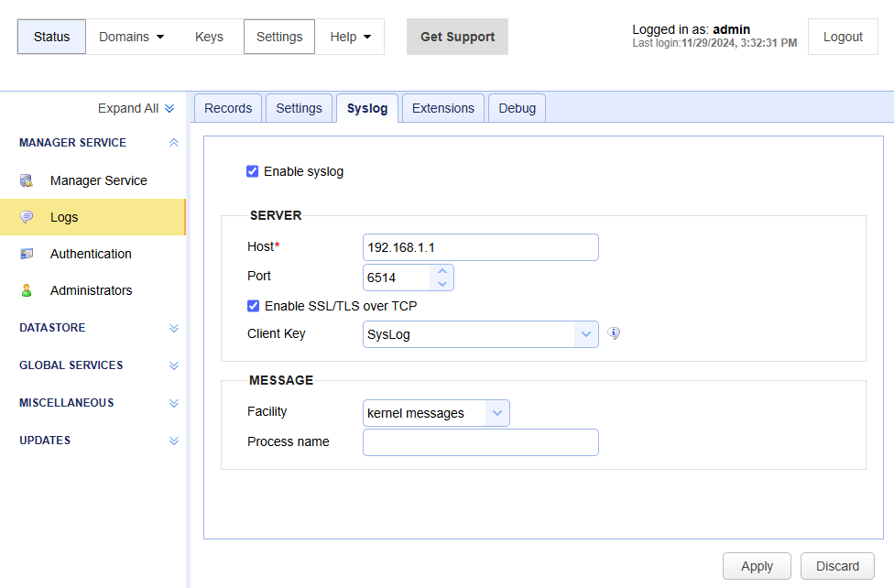Switch to the Extensions tab

click(x=443, y=108)
